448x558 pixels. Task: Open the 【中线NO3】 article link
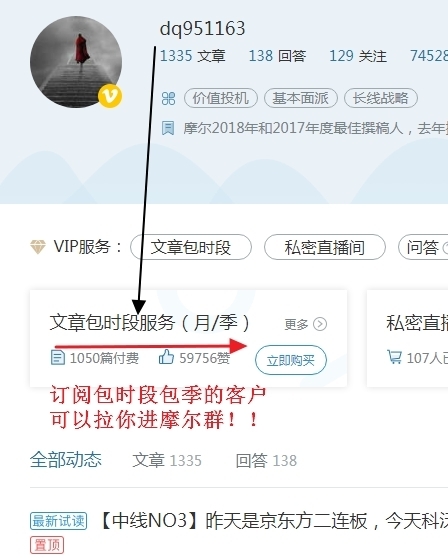(x=272, y=521)
